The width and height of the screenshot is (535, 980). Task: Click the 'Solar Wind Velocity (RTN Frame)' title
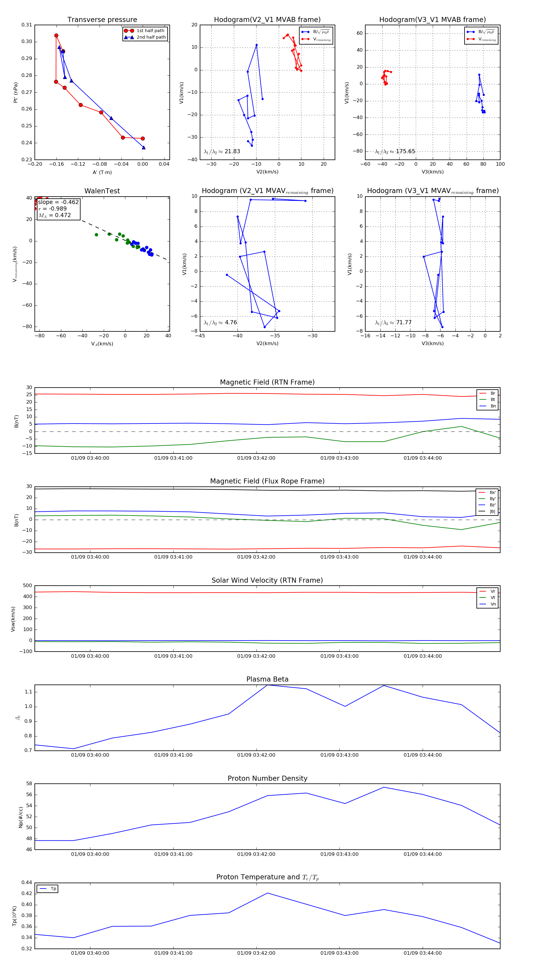[267, 580]
